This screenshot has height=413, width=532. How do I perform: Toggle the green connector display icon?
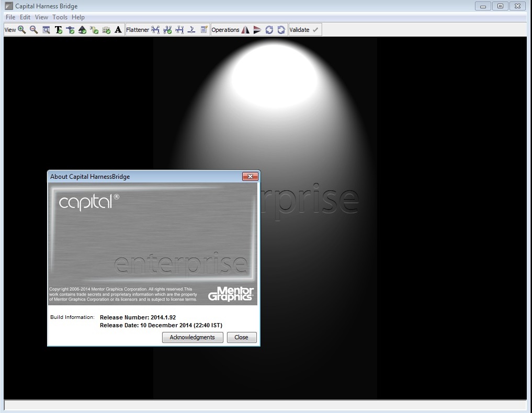coord(94,30)
